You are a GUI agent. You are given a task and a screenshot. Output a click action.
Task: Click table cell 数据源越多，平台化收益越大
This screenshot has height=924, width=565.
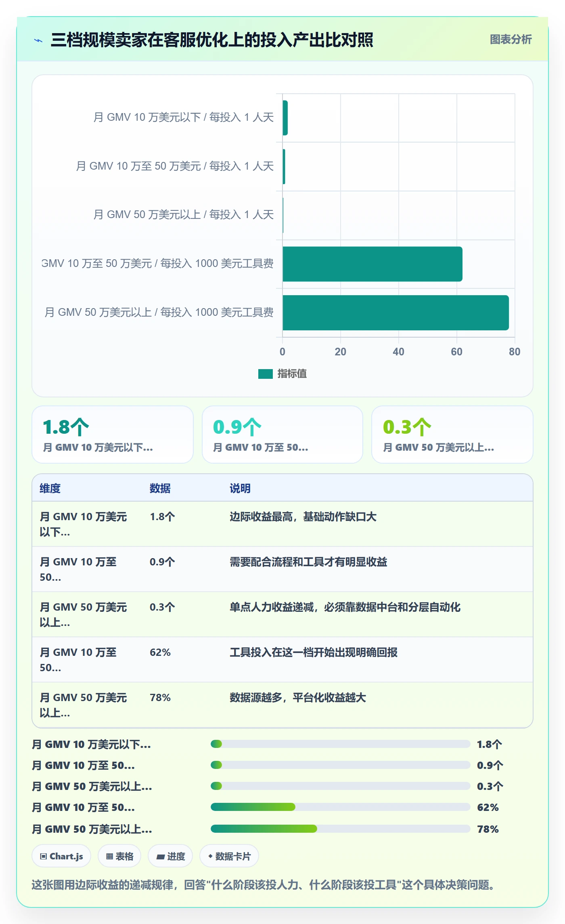[x=298, y=698]
